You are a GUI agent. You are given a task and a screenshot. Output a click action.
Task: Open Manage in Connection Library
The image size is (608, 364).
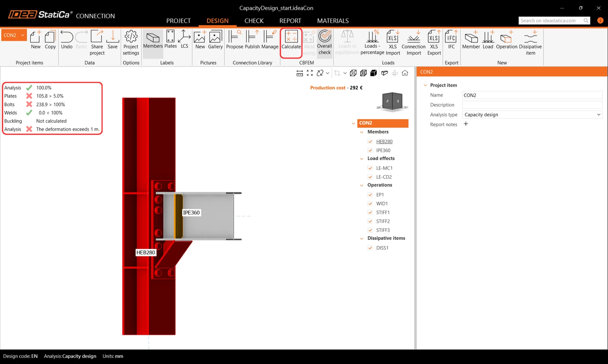(x=270, y=40)
